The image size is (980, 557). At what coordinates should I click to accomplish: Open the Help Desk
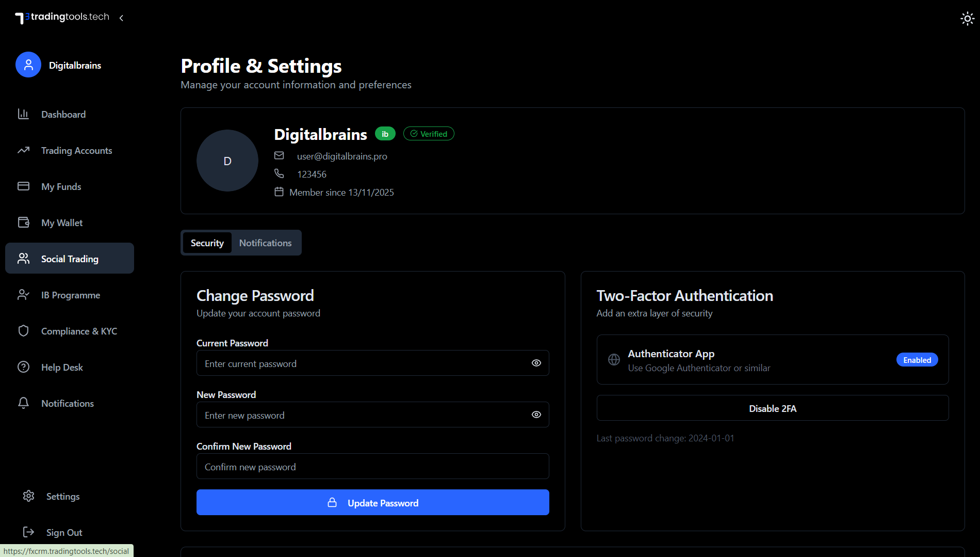(x=62, y=367)
